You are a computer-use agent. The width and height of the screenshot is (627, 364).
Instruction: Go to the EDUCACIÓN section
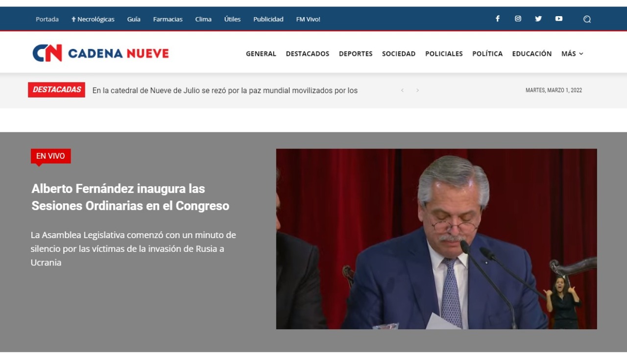point(531,54)
